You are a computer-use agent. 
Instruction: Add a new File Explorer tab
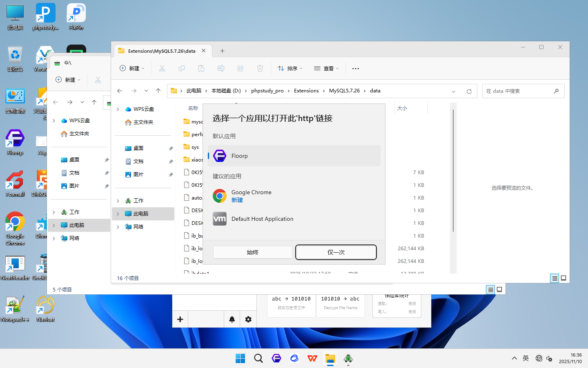(x=222, y=51)
